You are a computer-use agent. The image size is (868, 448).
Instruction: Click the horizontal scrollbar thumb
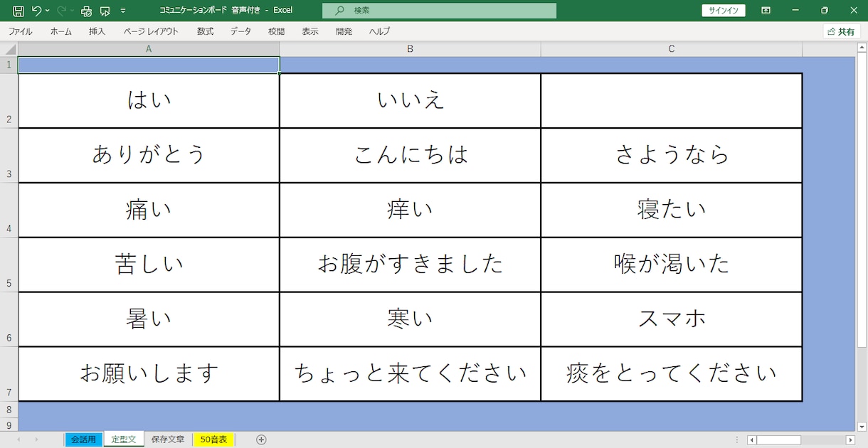point(779,439)
